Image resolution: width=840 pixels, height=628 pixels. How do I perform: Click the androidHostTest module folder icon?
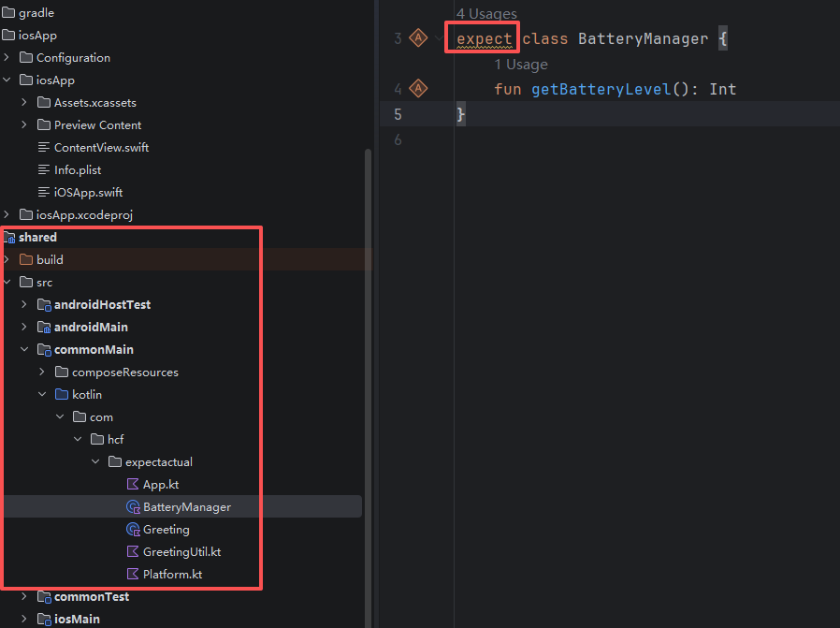pyautogui.click(x=44, y=304)
